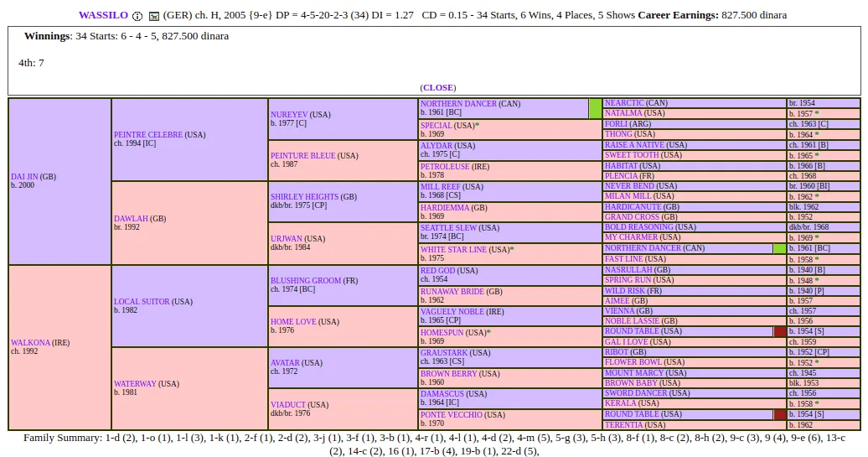Click RAISE A NATIVE ancestor
Image resolution: width=868 pixels, height=457 pixels.
point(634,145)
